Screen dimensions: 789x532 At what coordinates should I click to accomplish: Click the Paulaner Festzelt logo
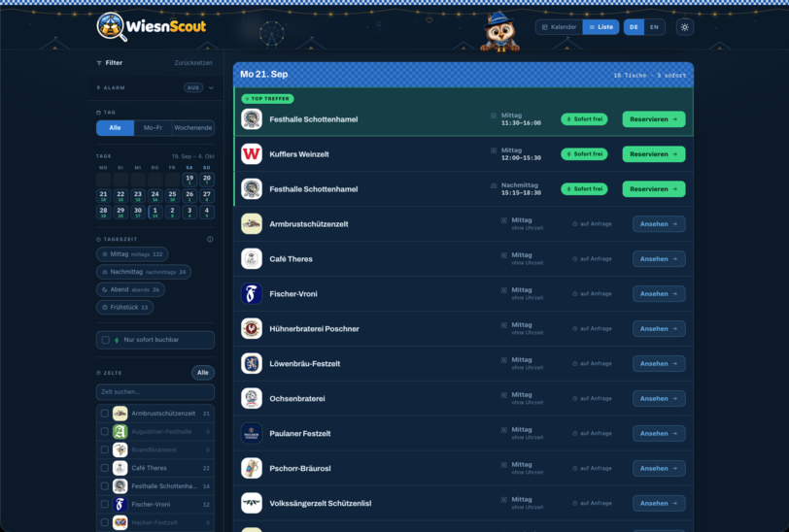(x=252, y=433)
